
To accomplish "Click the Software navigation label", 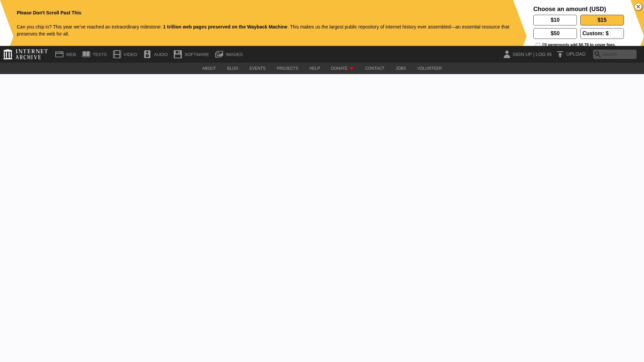I will (197, 55).
